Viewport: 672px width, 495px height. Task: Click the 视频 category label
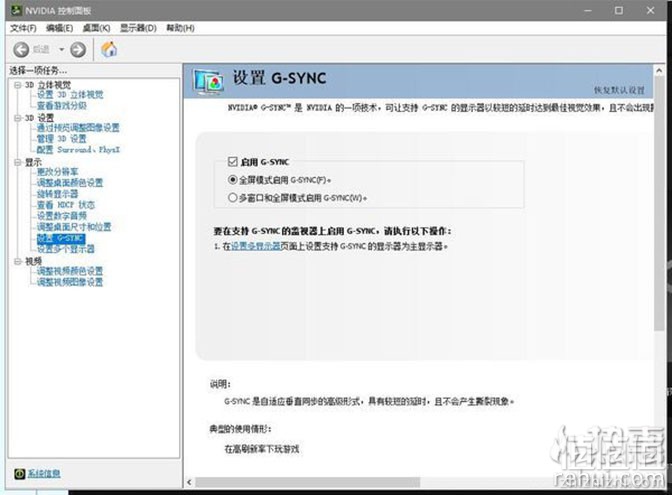33,261
